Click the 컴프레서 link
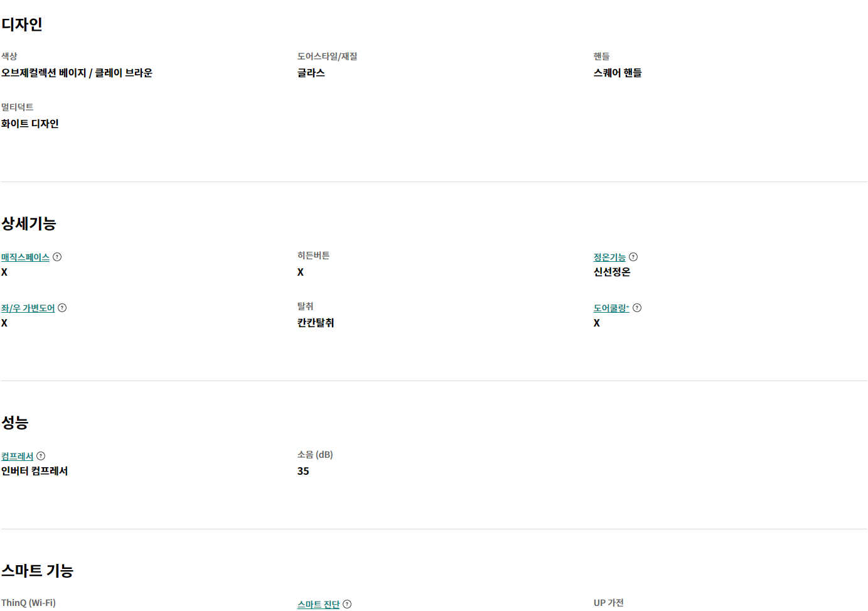This screenshot has height=611, width=868. pyautogui.click(x=17, y=457)
